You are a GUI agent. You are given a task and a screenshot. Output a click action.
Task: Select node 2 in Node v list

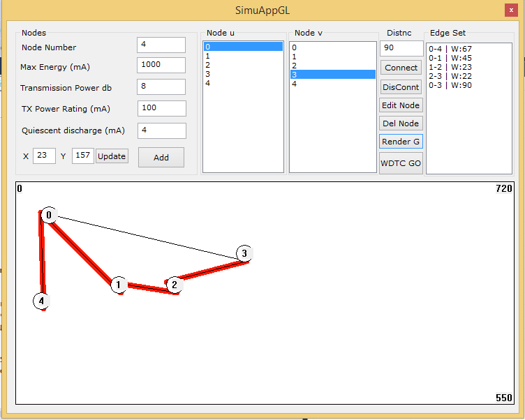click(333, 66)
